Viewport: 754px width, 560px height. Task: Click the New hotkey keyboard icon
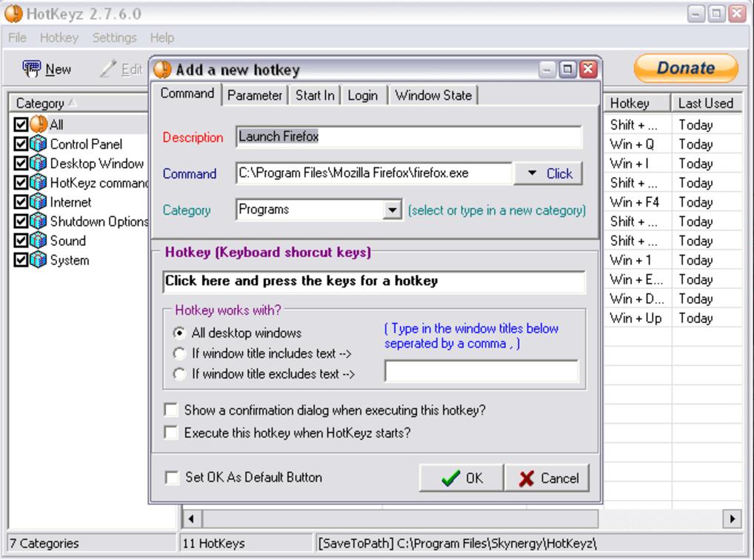[31, 69]
